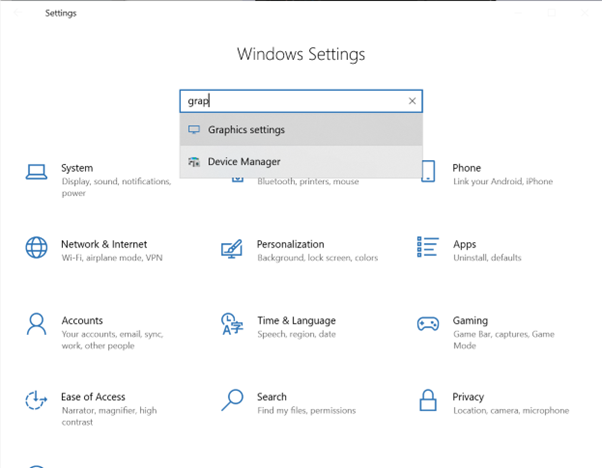
Task: Open the System laptop icon
Action: 36,172
